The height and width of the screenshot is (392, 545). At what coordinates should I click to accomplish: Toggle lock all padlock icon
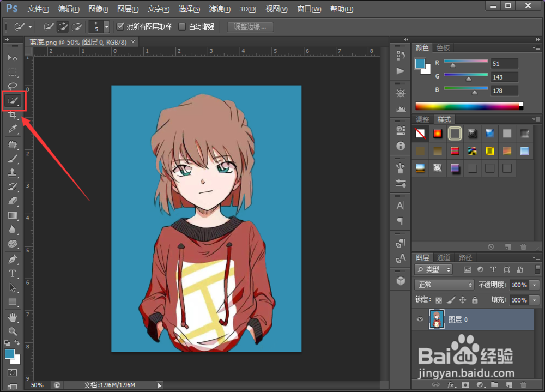(x=475, y=300)
